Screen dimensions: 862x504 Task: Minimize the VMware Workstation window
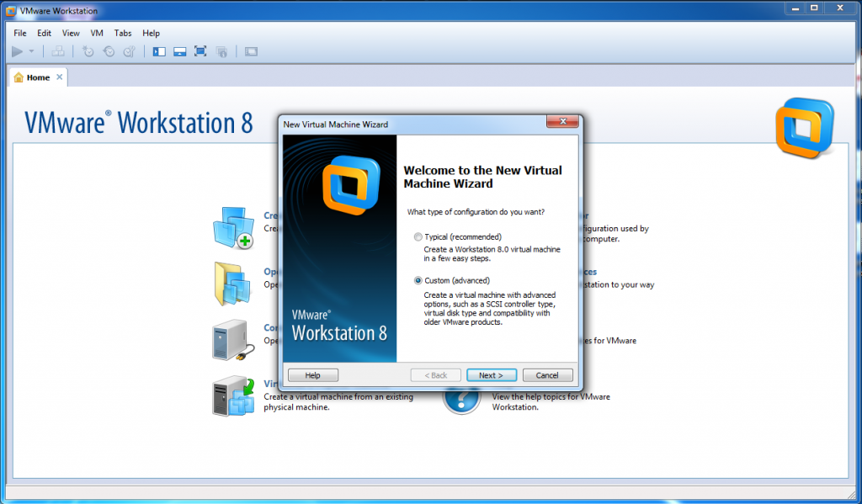click(x=795, y=8)
